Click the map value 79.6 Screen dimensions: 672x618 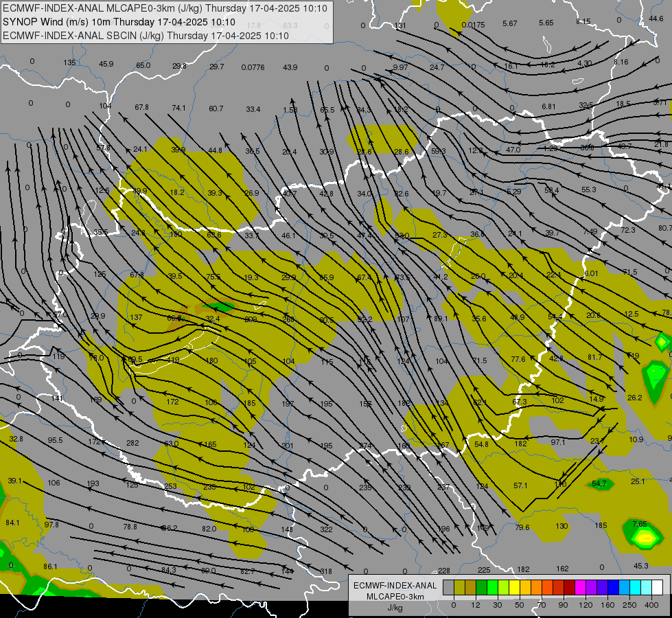pyautogui.click(x=522, y=527)
